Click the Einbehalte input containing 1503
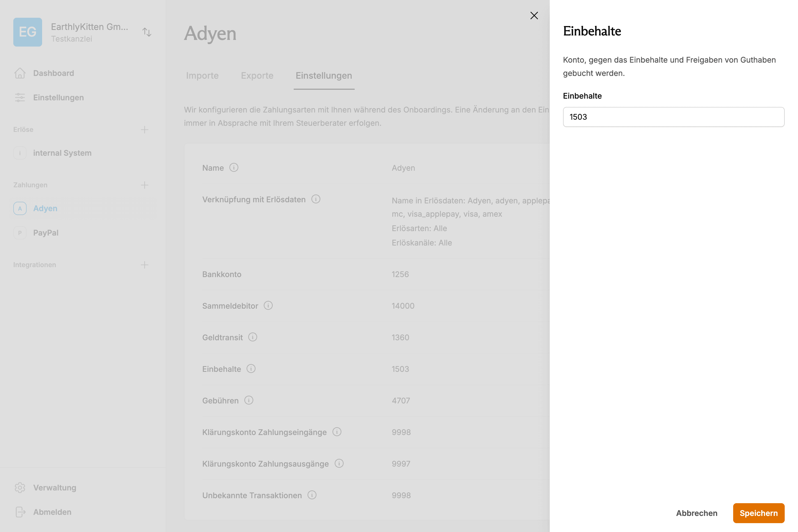Viewport: 798px width, 532px height. point(674,117)
